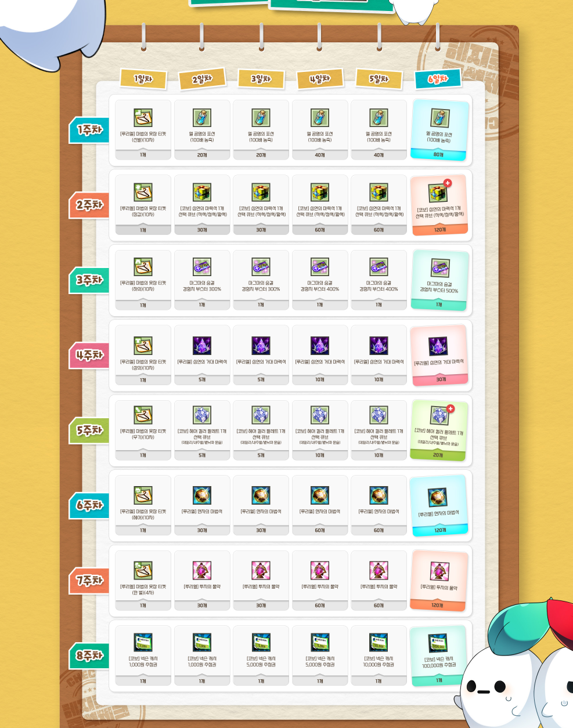Click the 7주차 week label
573x728 pixels.
(89, 581)
